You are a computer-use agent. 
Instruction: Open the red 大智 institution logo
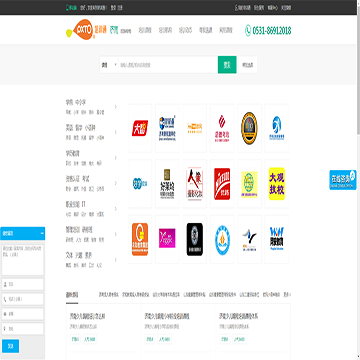(x=140, y=128)
